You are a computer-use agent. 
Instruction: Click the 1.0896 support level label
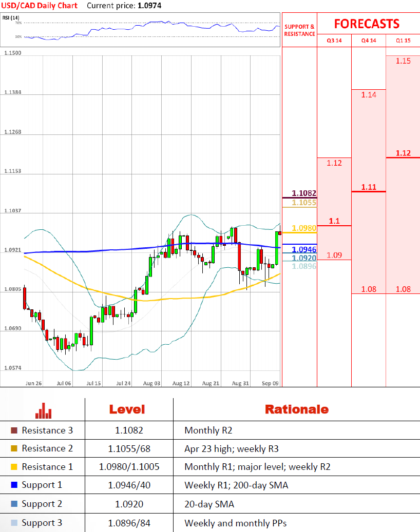click(x=304, y=266)
